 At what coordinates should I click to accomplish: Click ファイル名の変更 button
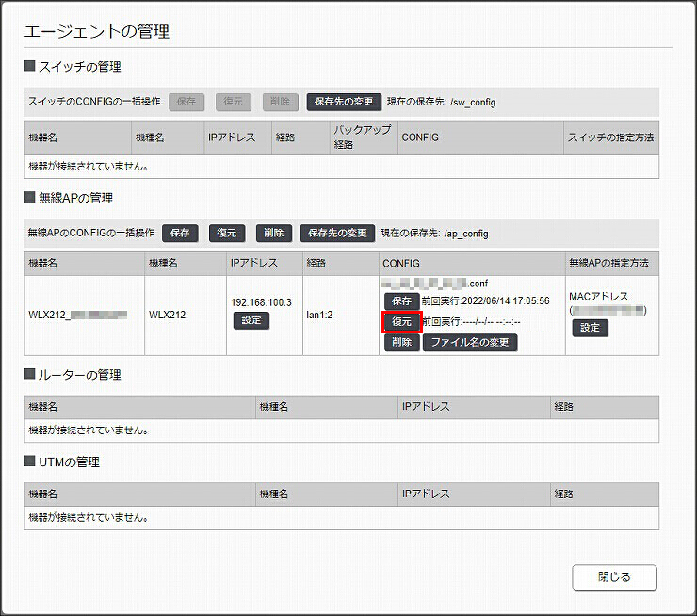point(470,342)
